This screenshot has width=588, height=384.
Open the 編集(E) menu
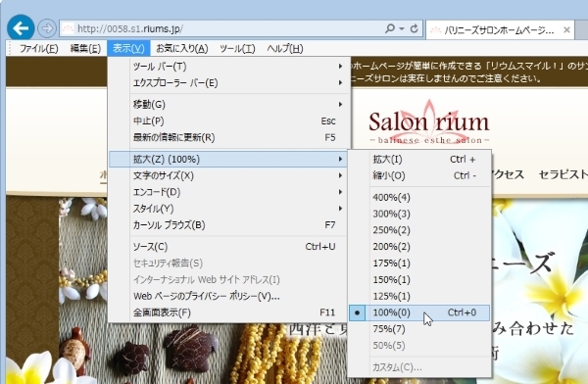[85, 48]
